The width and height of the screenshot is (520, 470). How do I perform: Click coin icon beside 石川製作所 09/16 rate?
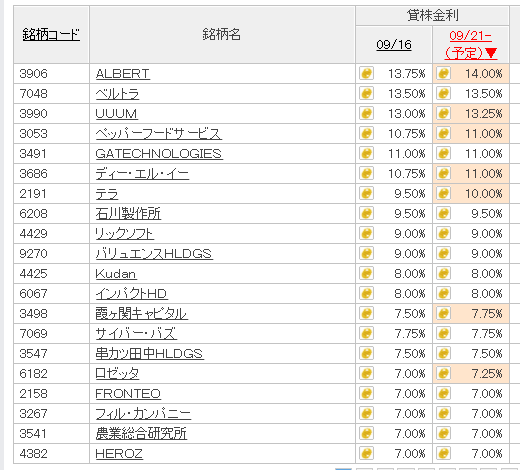(366, 213)
